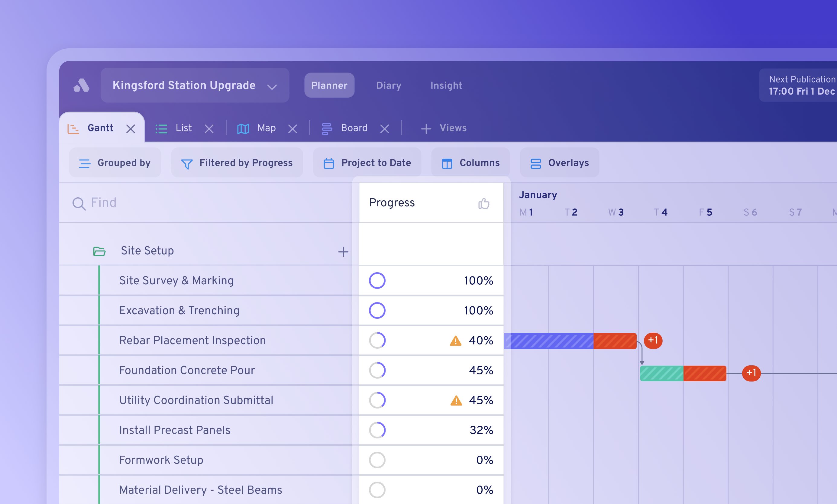Image resolution: width=837 pixels, height=504 pixels.
Task: Add a task to Site Setup with plus
Action: [343, 252]
